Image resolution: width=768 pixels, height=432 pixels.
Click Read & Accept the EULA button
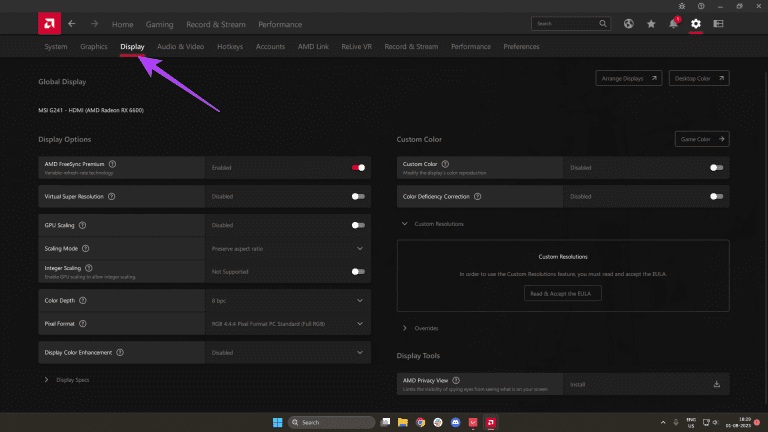click(x=562, y=293)
